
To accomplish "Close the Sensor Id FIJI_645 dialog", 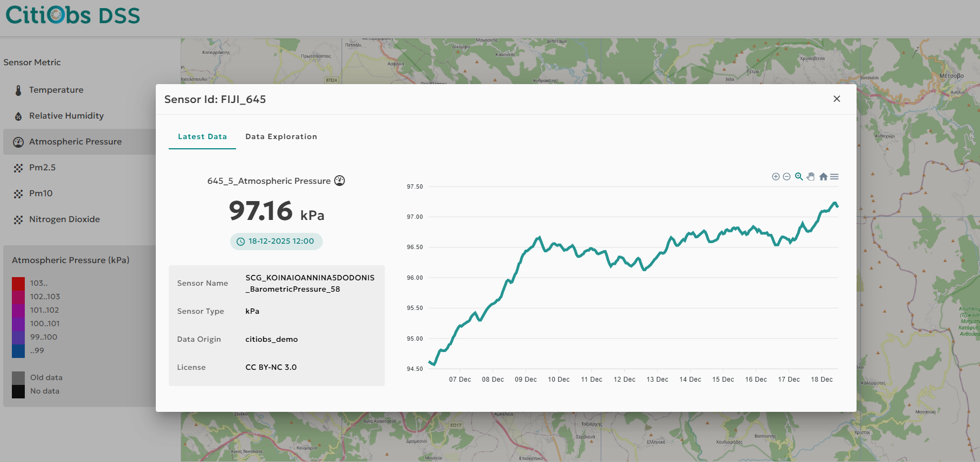I will [837, 99].
